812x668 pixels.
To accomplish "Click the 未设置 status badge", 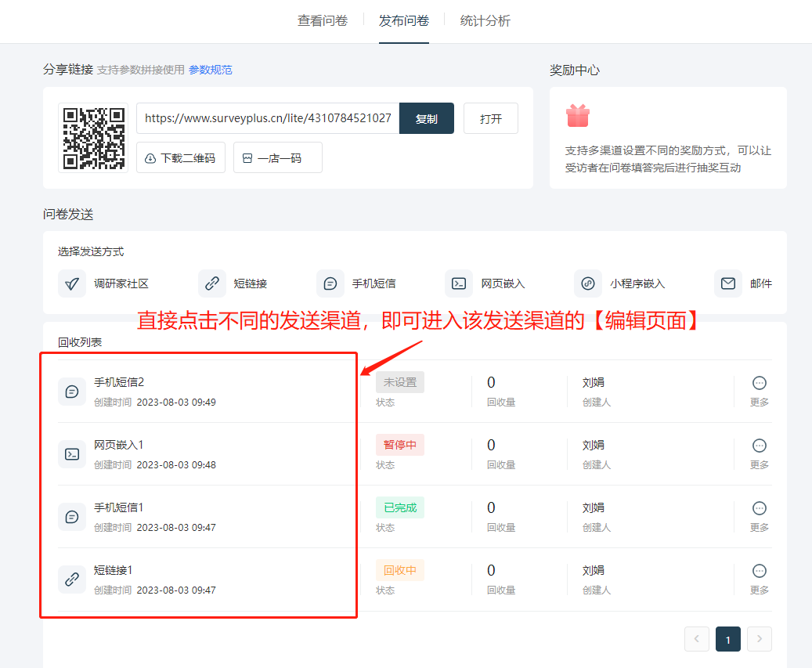I will point(400,382).
